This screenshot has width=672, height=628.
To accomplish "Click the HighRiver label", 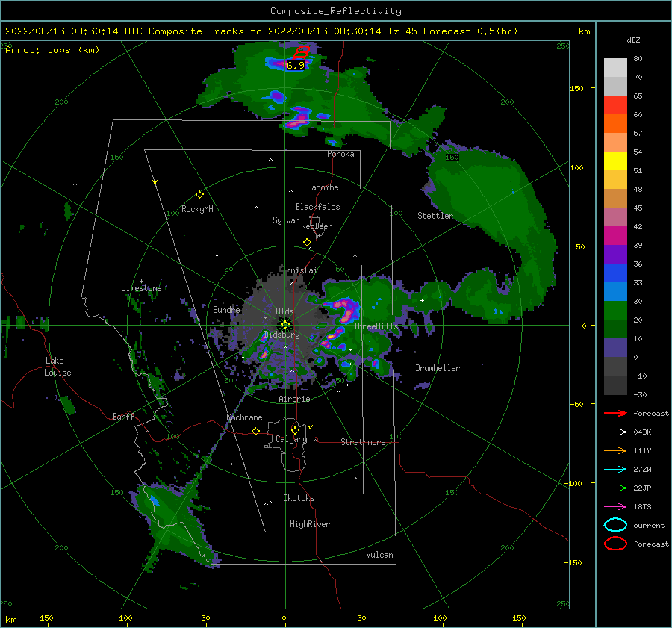I will [310, 524].
